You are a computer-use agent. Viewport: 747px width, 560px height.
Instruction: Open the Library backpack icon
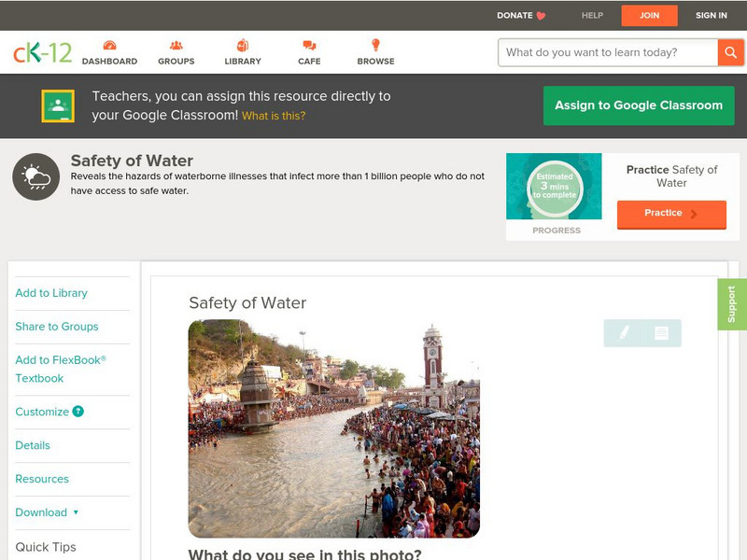pyautogui.click(x=243, y=45)
